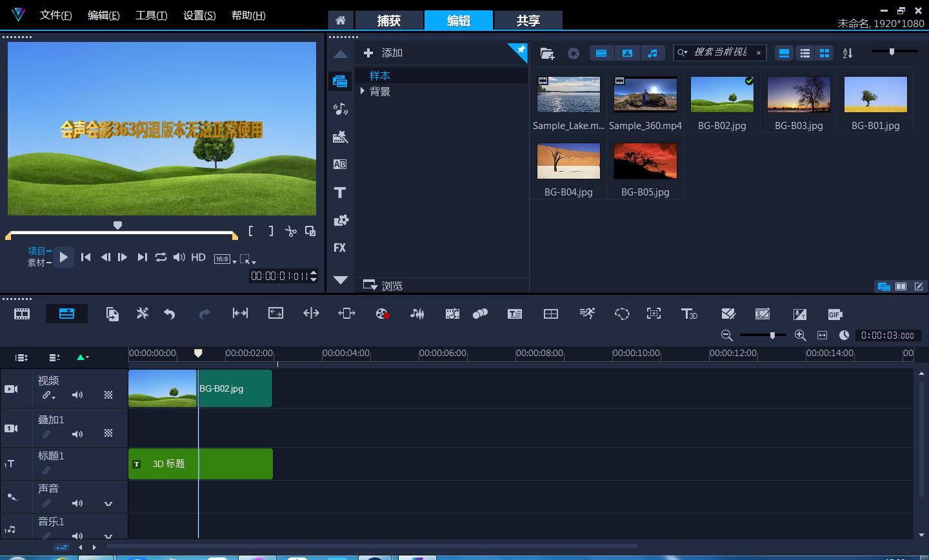
Task: Switch preview to 素材 mode
Action: [37, 263]
